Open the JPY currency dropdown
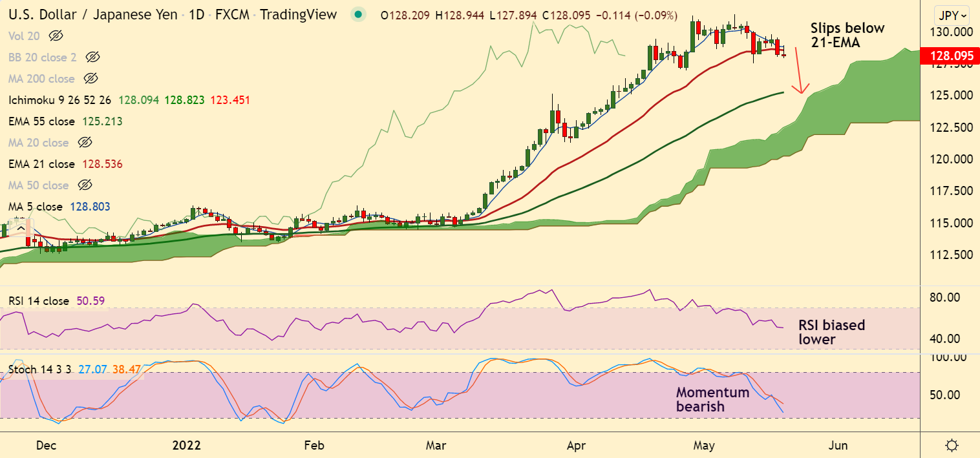This screenshot has height=458, width=980. [952, 15]
